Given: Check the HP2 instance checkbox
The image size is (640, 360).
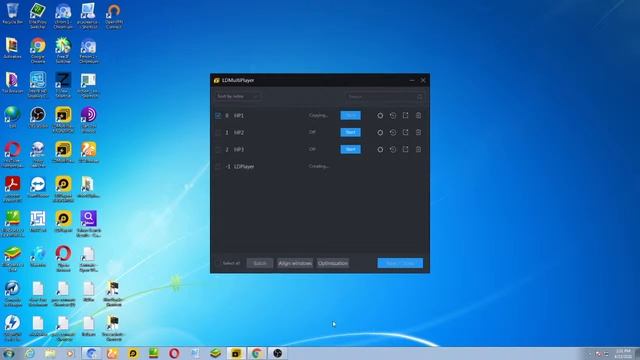Looking at the screenshot, I should click(218, 132).
